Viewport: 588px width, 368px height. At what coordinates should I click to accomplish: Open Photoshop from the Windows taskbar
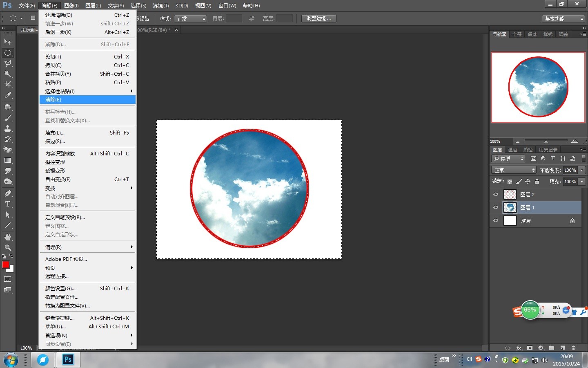[68, 360]
